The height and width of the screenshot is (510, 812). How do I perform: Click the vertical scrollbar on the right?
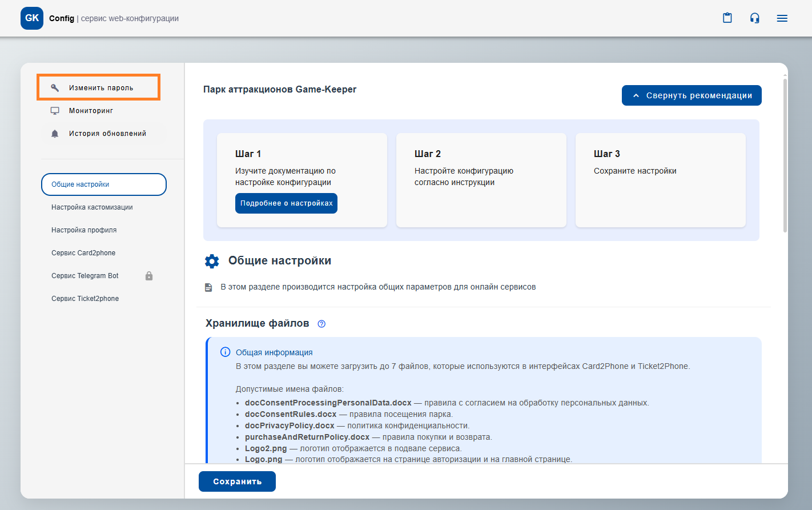coord(785,154)
